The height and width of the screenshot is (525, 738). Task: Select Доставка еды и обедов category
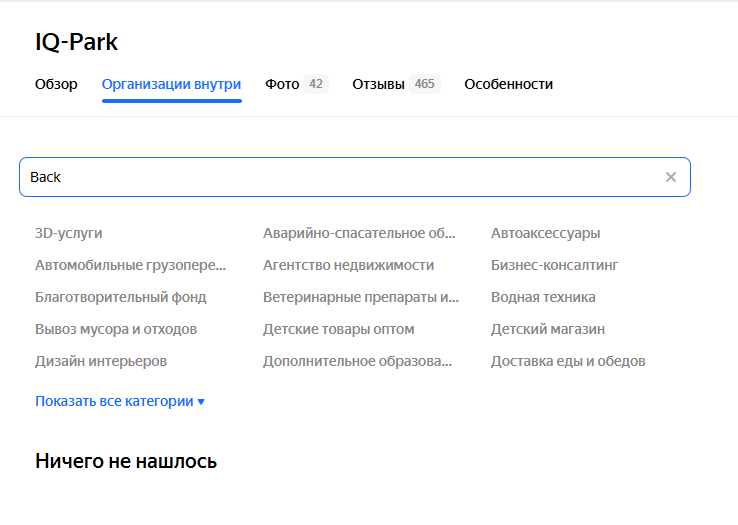click(568, 361)
